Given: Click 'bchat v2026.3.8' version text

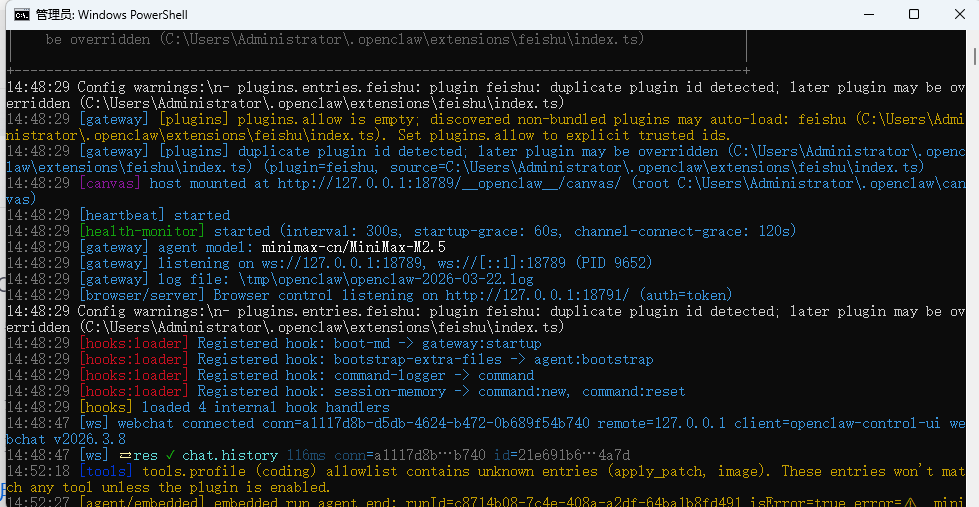Looking at the screenshot, I should pyautogui.click(x=66, y=439).
